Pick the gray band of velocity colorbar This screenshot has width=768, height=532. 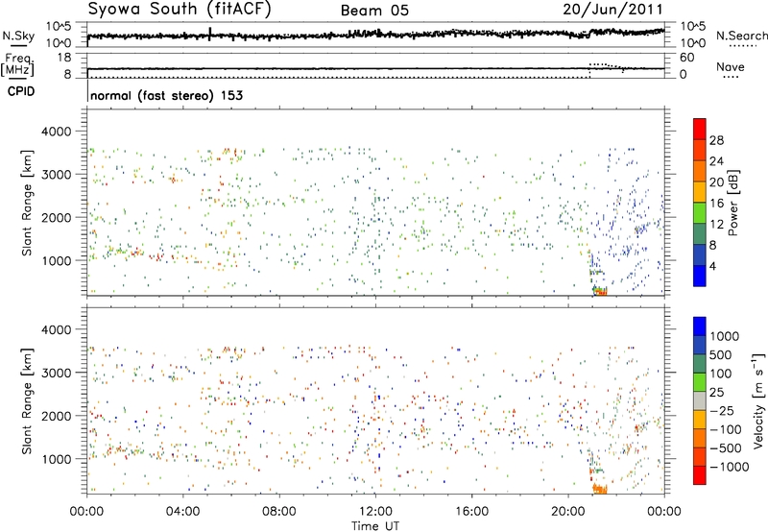click(x=700, y=401)
